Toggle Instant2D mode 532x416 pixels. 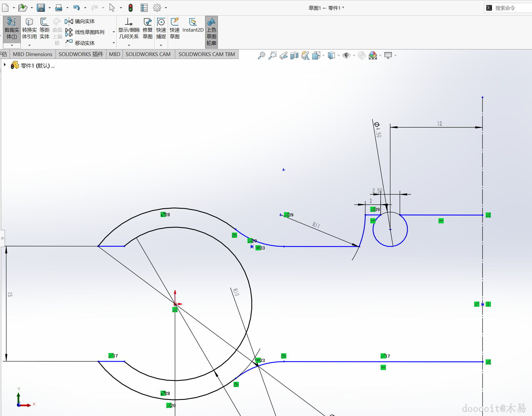(193, 25)
